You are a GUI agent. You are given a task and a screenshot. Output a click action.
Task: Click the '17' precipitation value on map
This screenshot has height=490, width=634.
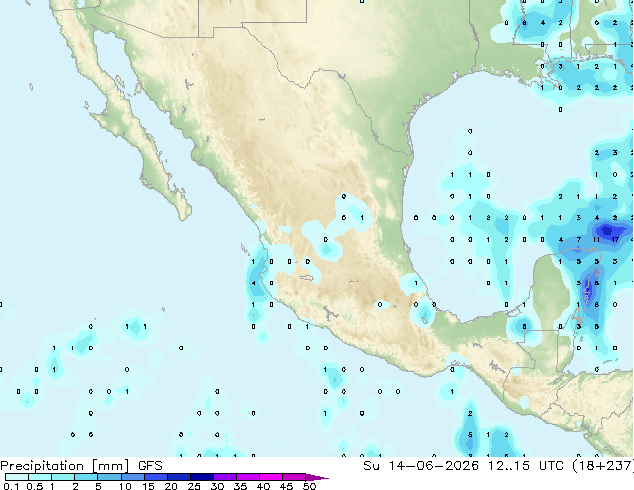click(615, 240)
